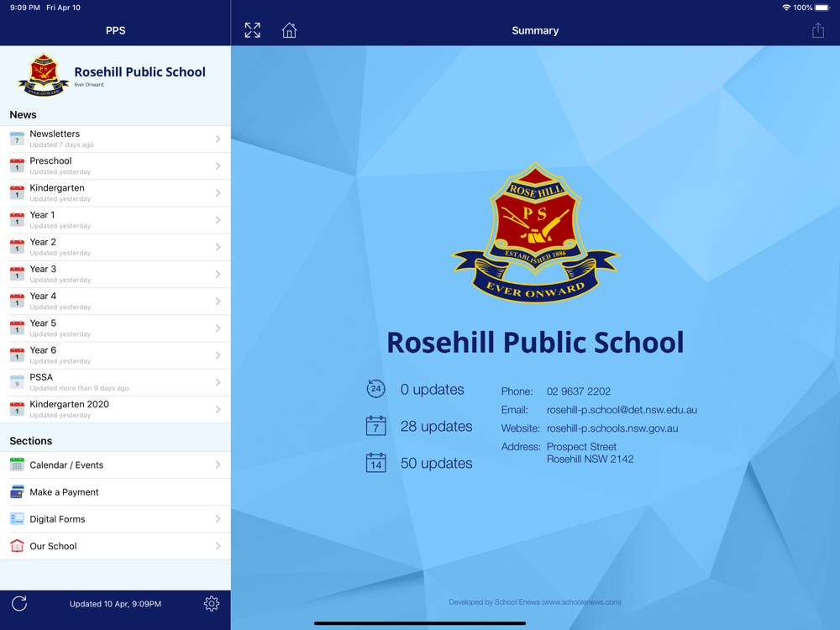
Task: Tap the 14-day updates calendar icon
Action: pos(375,463)
